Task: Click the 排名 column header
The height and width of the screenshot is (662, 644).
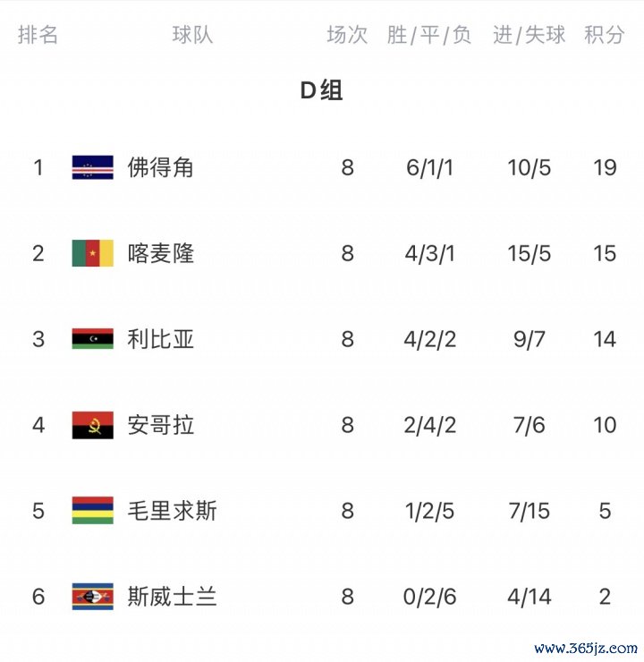Action: 38,35
